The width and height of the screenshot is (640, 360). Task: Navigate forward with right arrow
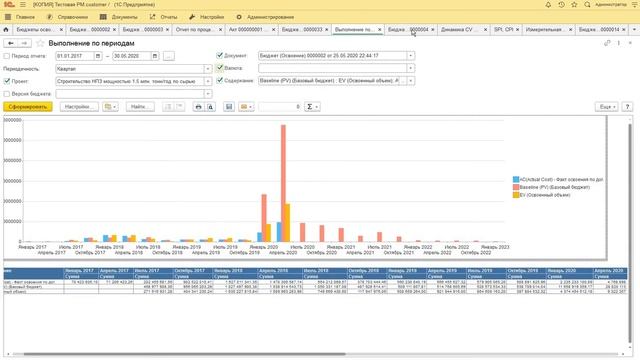tap(24, 43)
